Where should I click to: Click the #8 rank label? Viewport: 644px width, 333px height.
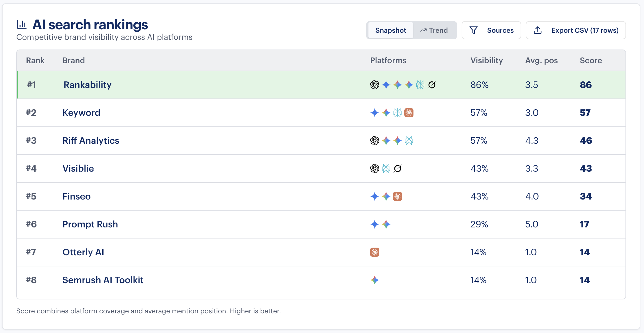pos(31,280)
